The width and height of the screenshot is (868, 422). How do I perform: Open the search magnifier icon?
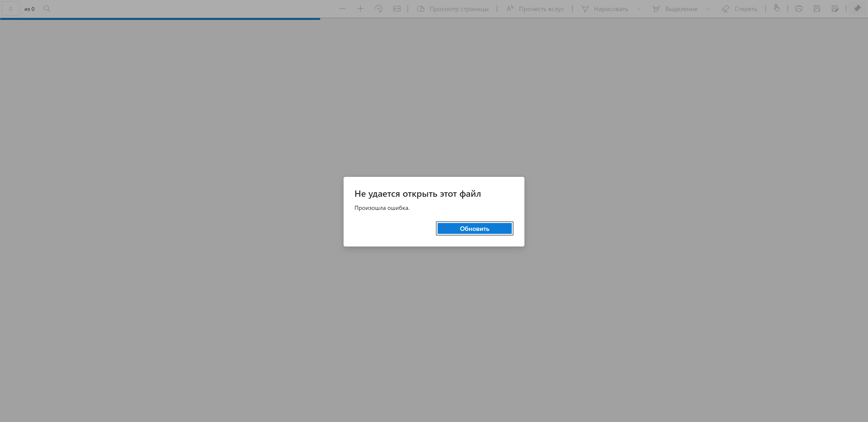tap(47, 9)
